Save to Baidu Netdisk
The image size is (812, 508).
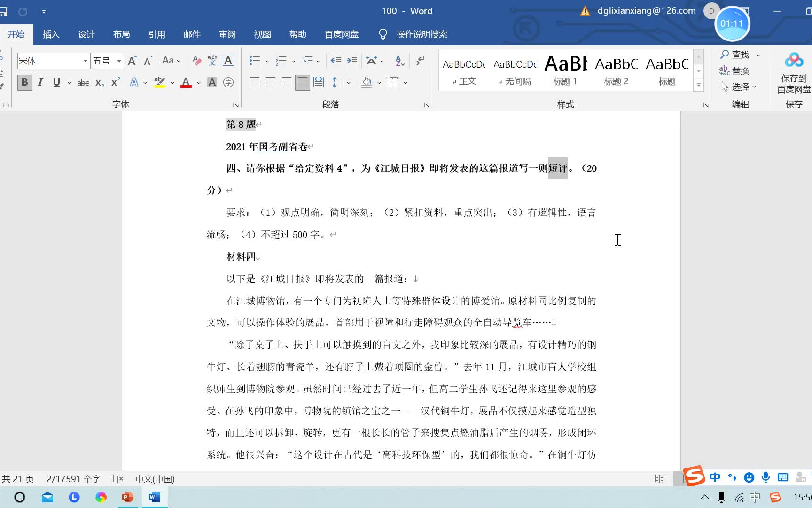[794, 73]
